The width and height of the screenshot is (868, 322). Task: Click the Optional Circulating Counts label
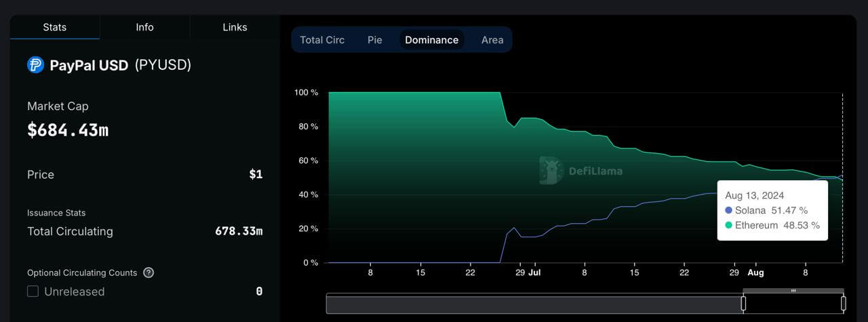tap(82, 273)
